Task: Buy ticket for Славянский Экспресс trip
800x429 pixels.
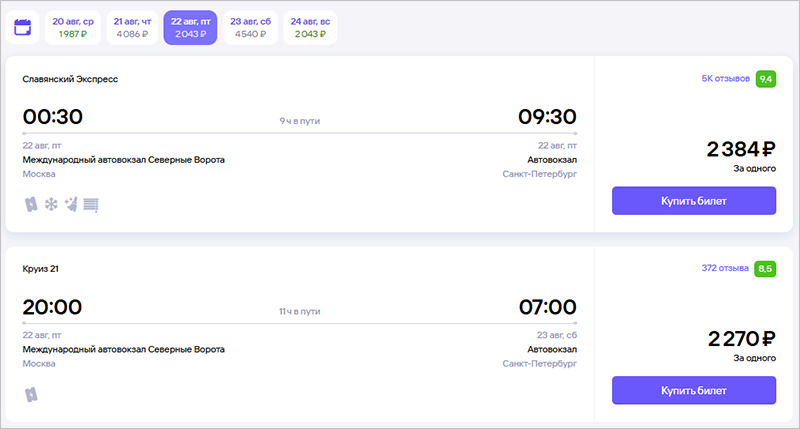Action: tap(694, 201)
